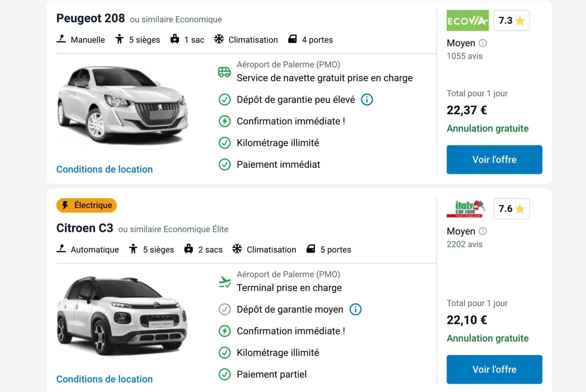Open Voir l'offre for Peugeot 208
This screenshot has width=586, height=392.
click(x=494, y=160)
